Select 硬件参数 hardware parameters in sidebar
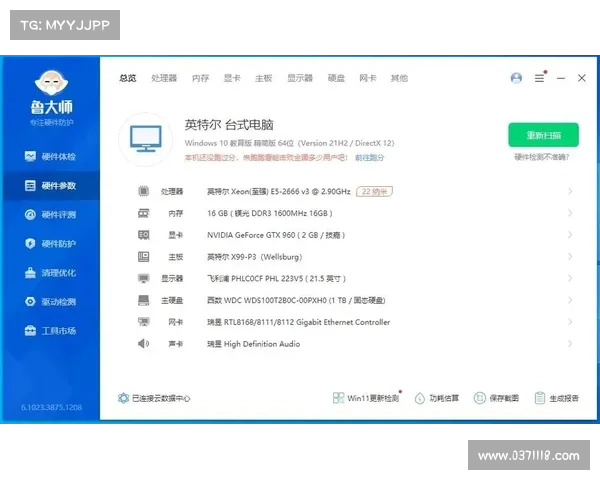Viewport: 600px width, 480px height. coord(51,186)
